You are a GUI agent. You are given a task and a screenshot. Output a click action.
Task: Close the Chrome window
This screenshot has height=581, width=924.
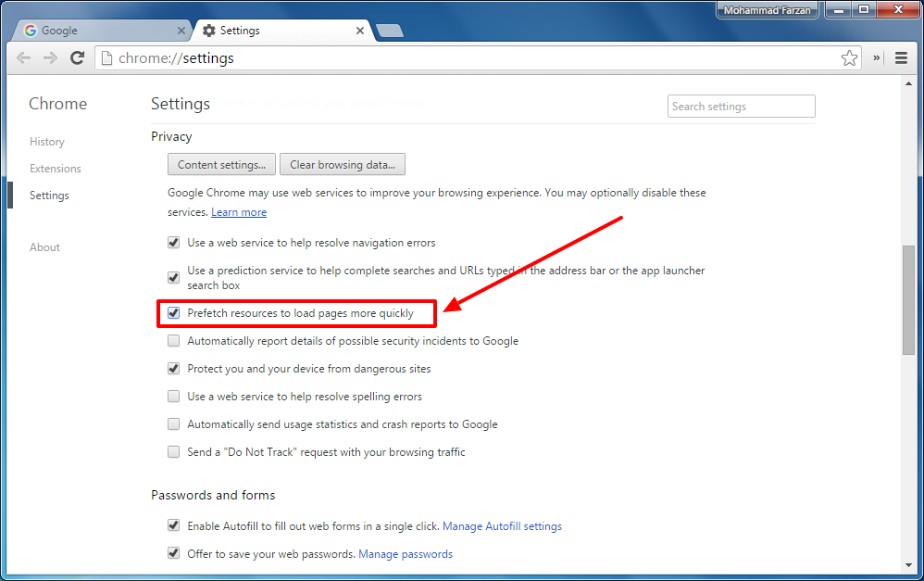pyautogui.click(x=899, y=9)
